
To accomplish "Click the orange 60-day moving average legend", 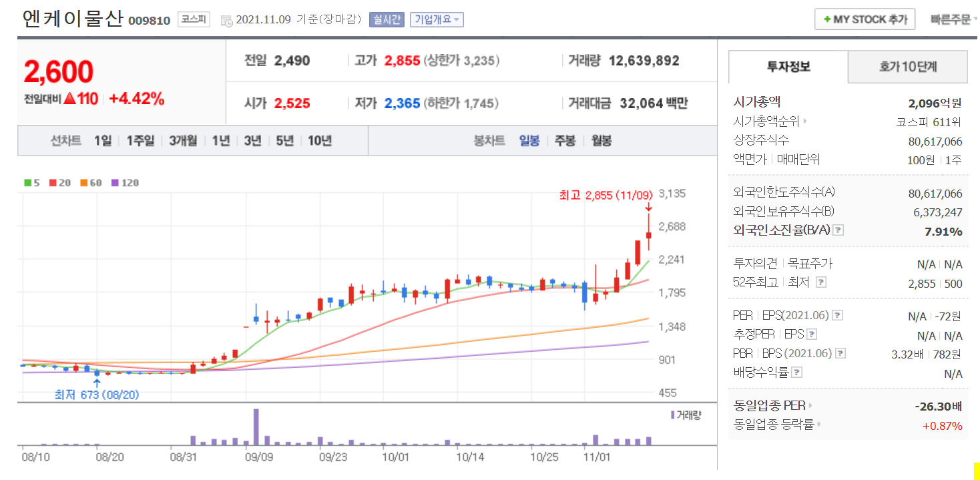I will (91, 182).
